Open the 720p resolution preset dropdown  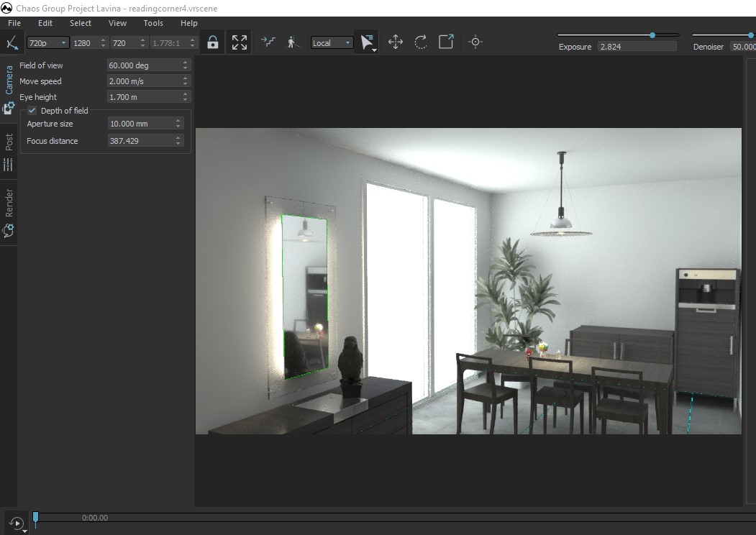pos(47,43)
